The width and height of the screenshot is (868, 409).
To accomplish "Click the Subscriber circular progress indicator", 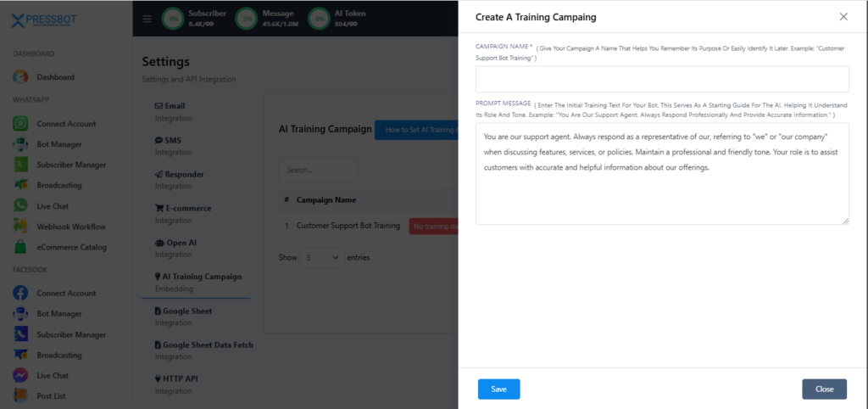I will click(175, 18).
